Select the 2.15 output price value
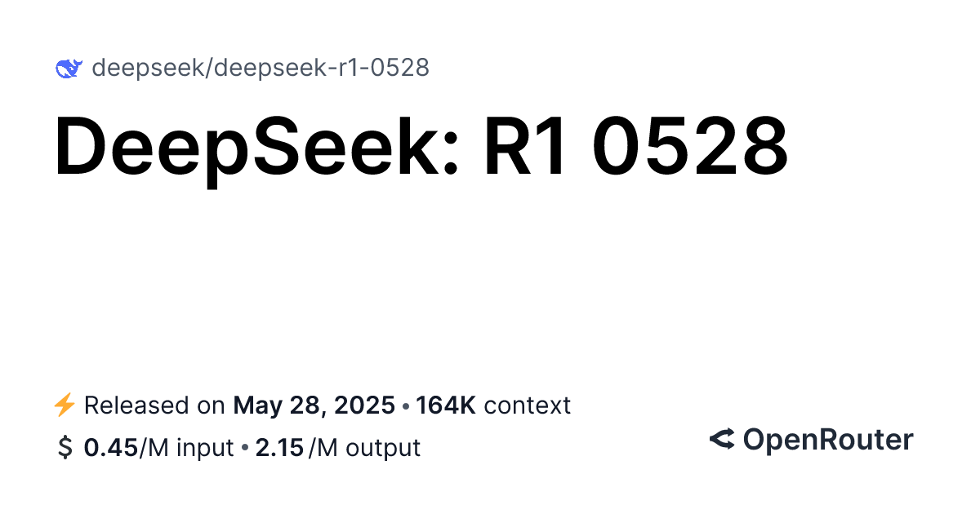The image size is (980, 514). point(279,448)
